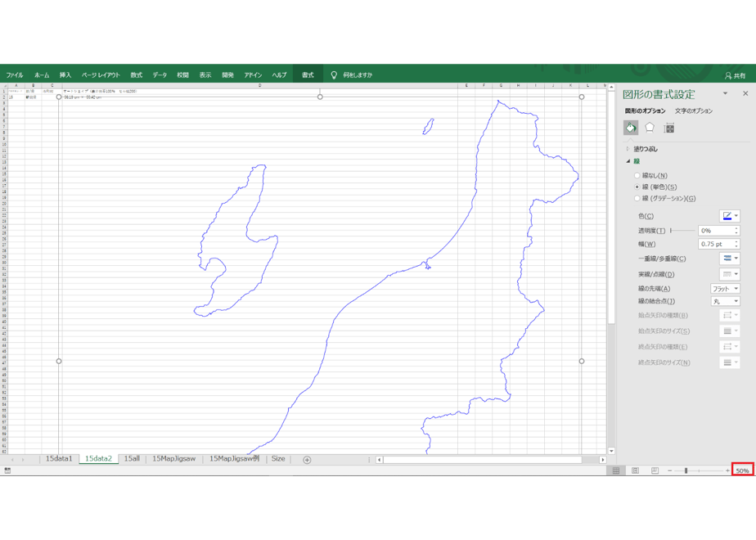Open the Size & Properties icon
This screenshot has width=756, height=540.
pyautogui.click(x=668, y=128)
